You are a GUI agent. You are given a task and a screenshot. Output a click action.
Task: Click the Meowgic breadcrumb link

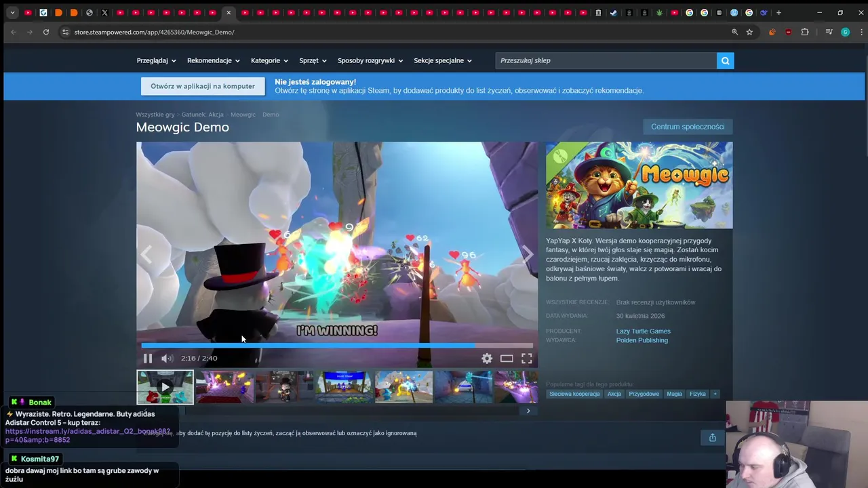tap(243, 115)
